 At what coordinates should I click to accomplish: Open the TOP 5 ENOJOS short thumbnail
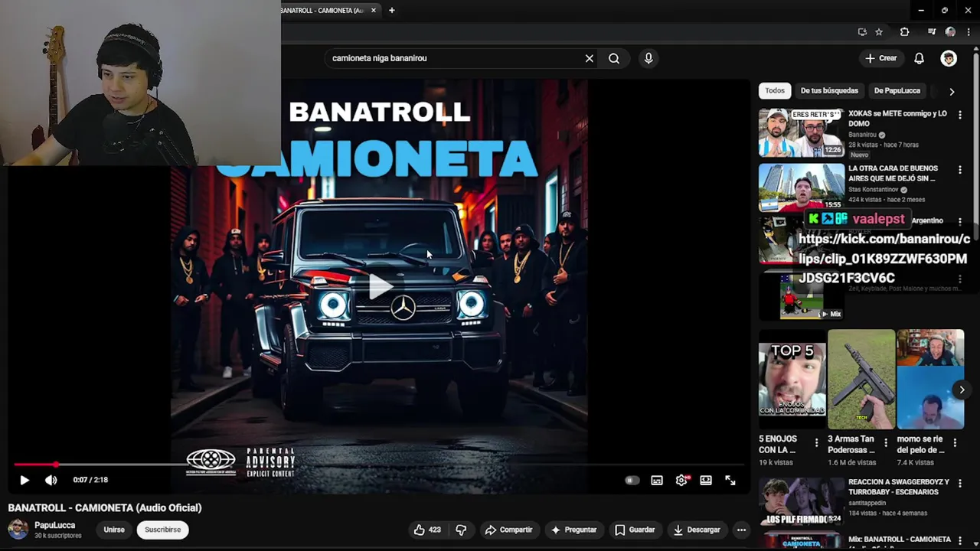(x=792, y=379)
